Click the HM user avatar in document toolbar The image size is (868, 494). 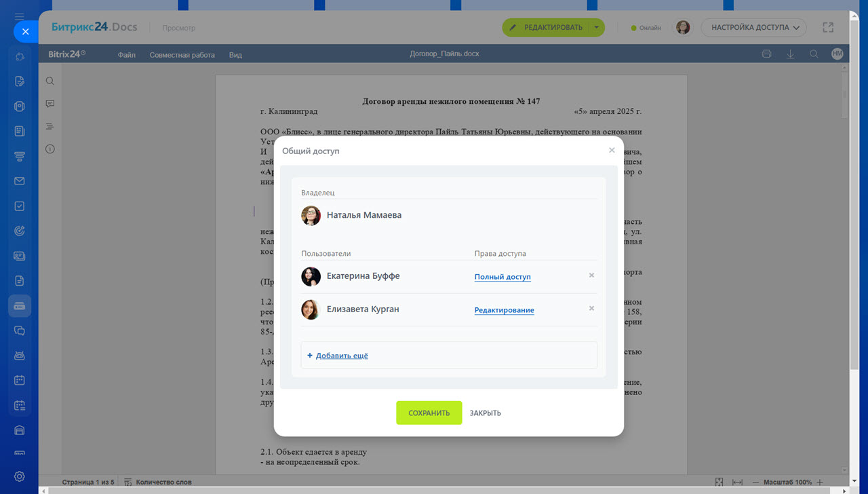point(837,54)
